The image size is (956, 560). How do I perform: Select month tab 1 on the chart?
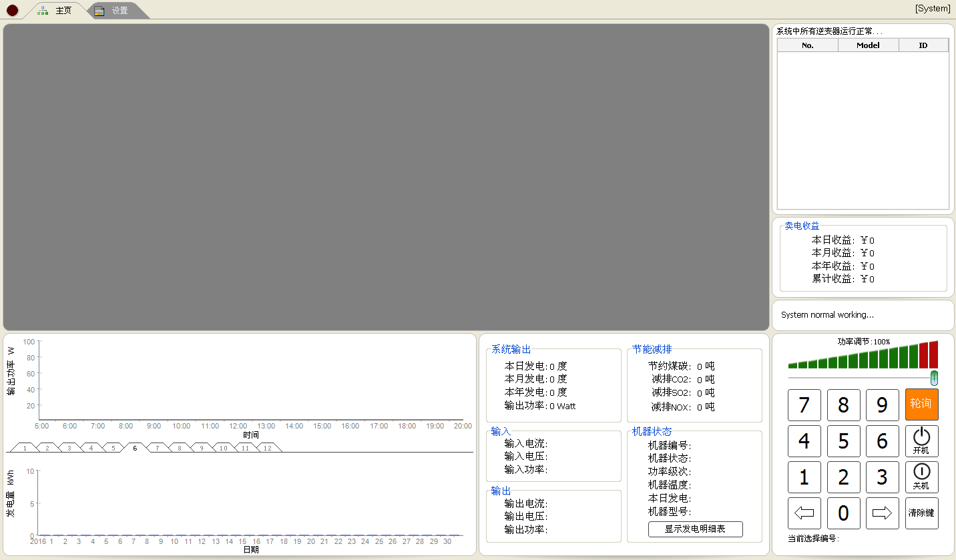[x=25, y=448]
